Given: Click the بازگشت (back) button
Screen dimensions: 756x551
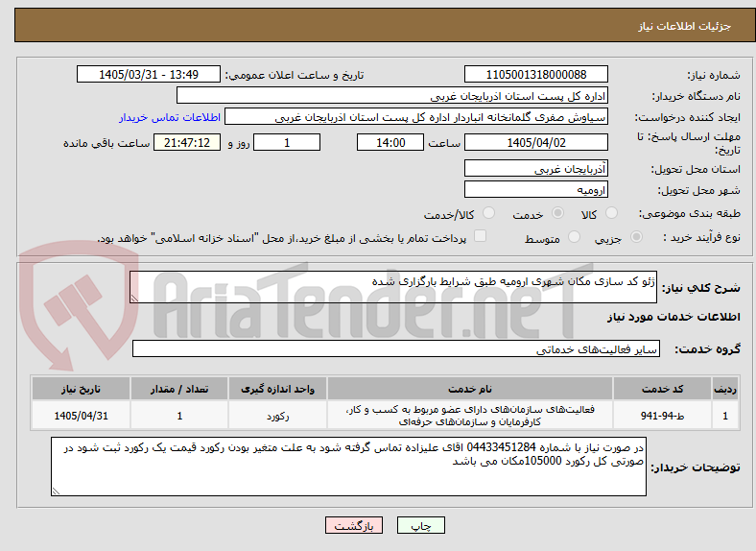Looking at the screenshot, I should 354,525.
